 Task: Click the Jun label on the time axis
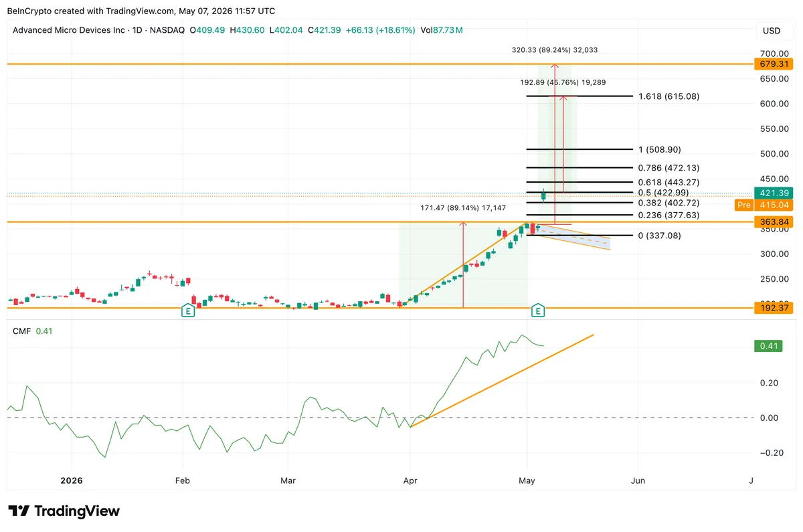(x=638, y=480)
